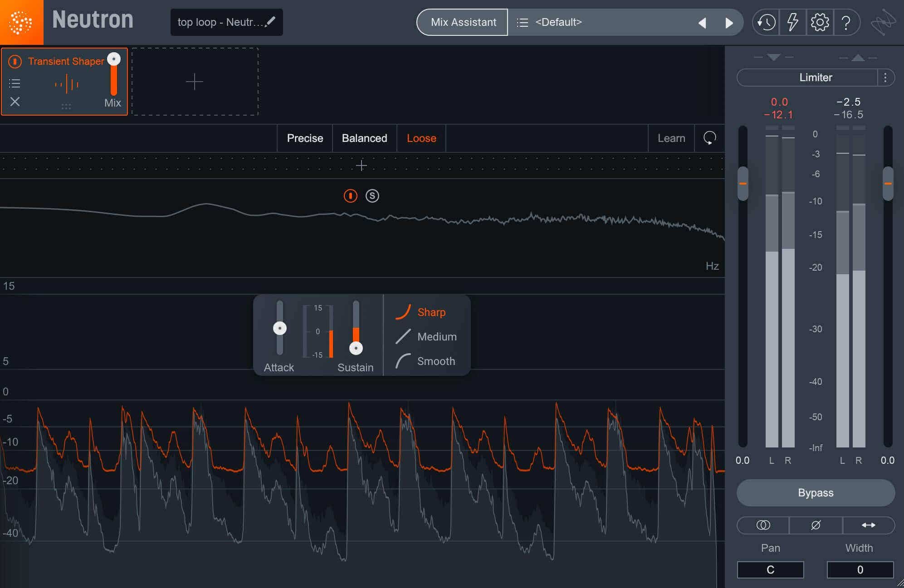Click the iZotope swirl logo top right
Screen dimensions: 904x588
point(883,22)
